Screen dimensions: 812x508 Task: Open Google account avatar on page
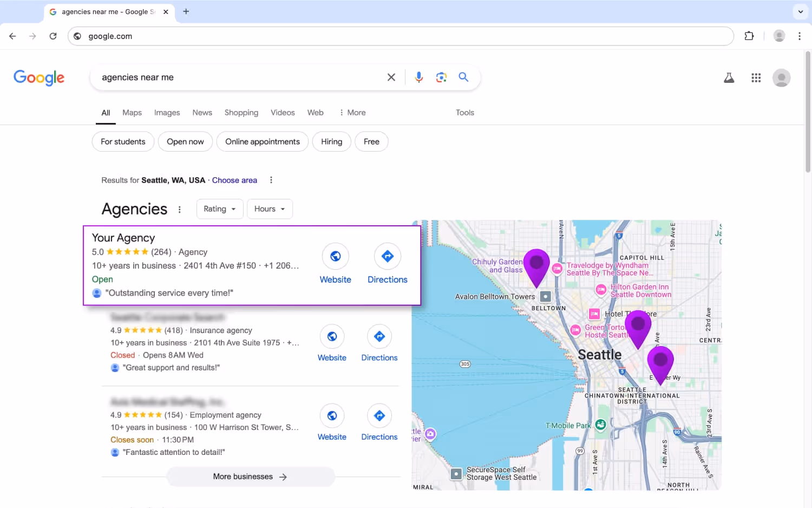pos(781,78)
